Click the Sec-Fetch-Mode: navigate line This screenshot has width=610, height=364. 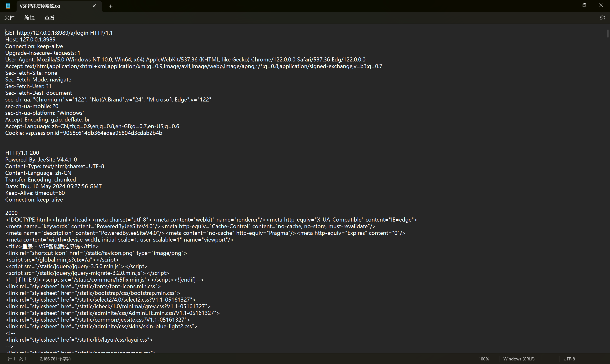click(38, 80)
